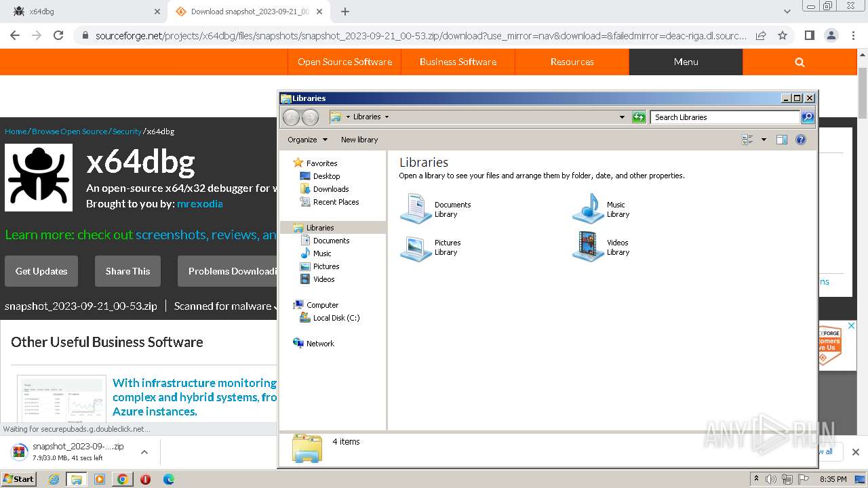Expand Chrome tab search chevron

tap(787, 12)
